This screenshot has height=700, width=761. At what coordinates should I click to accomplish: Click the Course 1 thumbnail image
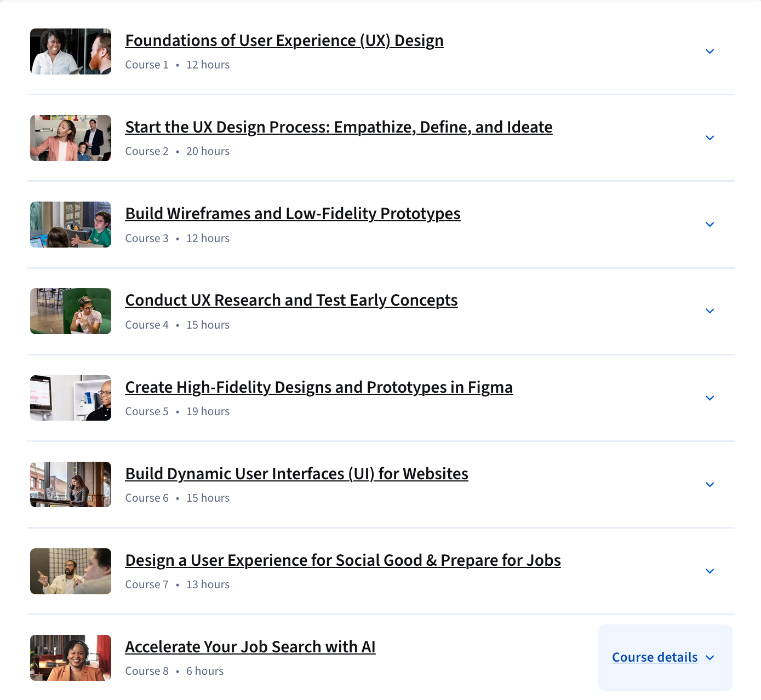tap(71, 51)
